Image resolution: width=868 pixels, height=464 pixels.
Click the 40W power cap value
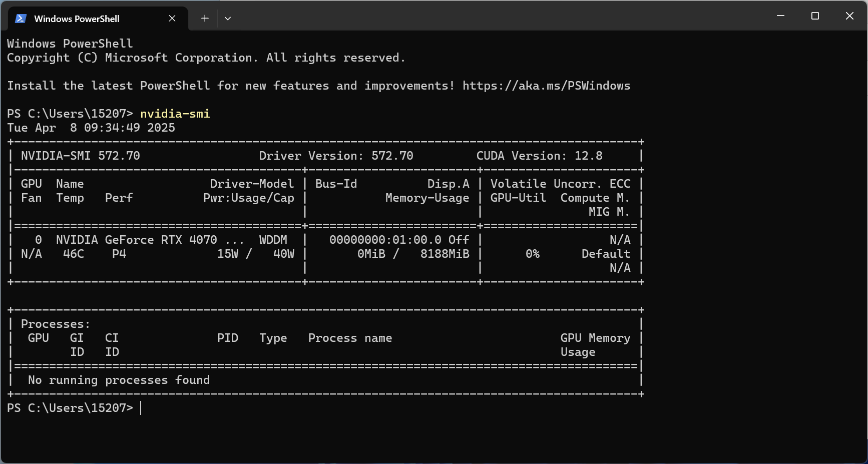tap(284, 254)
